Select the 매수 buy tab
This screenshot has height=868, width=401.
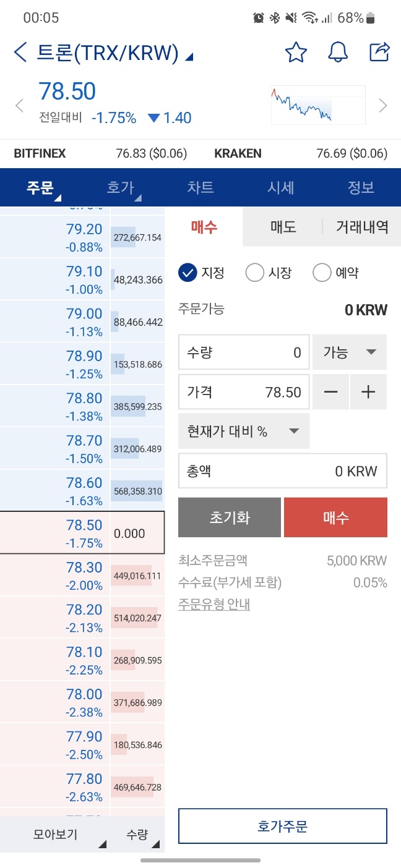[204, 227]
